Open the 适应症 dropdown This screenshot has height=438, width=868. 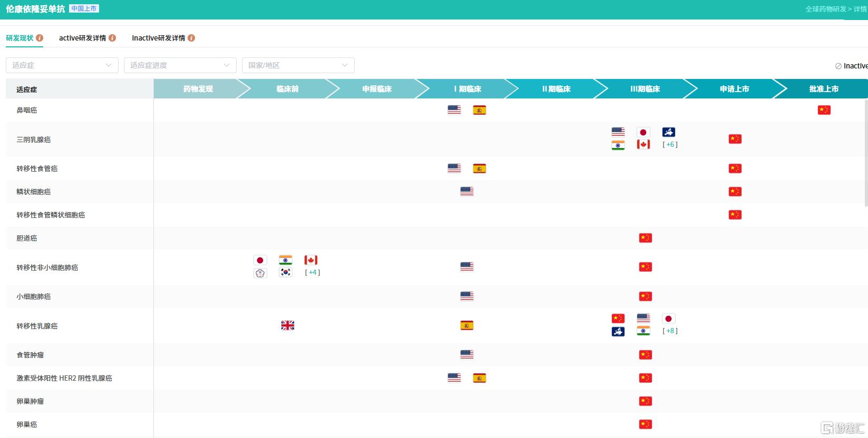(x=62, y=65)
